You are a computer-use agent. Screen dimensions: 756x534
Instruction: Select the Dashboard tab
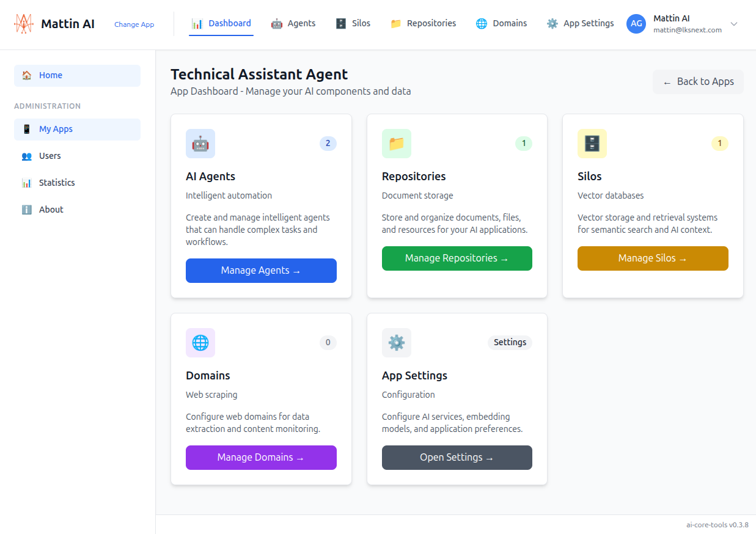(x=221, y=23)
